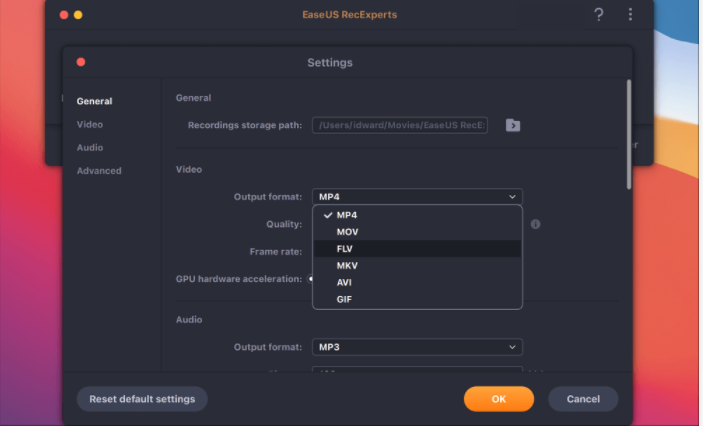Choose MOV from the format list
Viewport: 703px width, 426px height.
(x=417, y=232)
